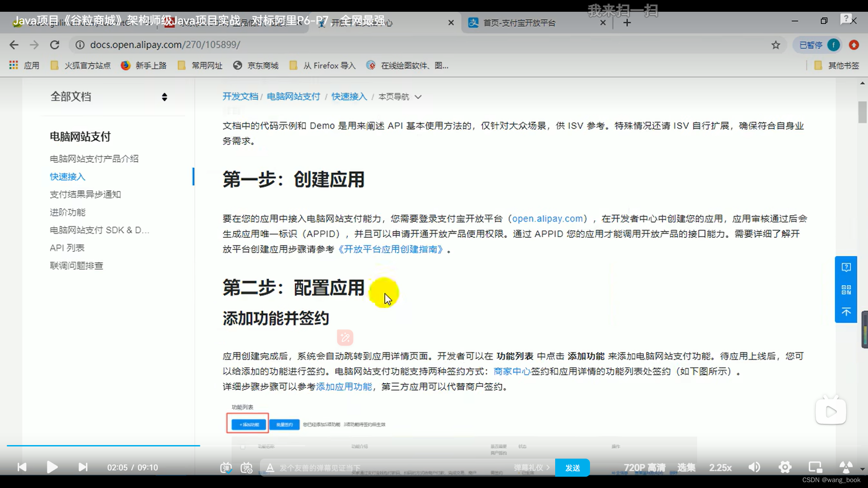Open 联调问题排查 sidebar item

(x=76, y=266)
